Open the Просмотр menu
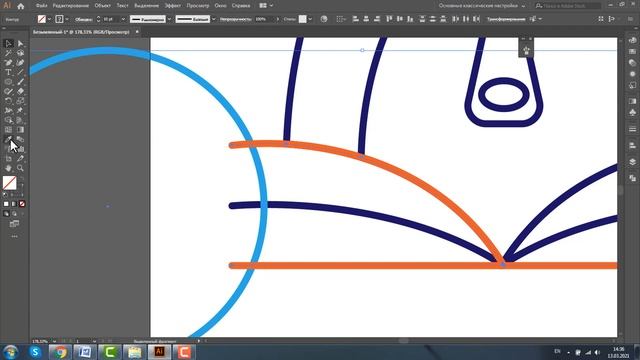Viewport: 640px width, 360px height. [198, 6]
